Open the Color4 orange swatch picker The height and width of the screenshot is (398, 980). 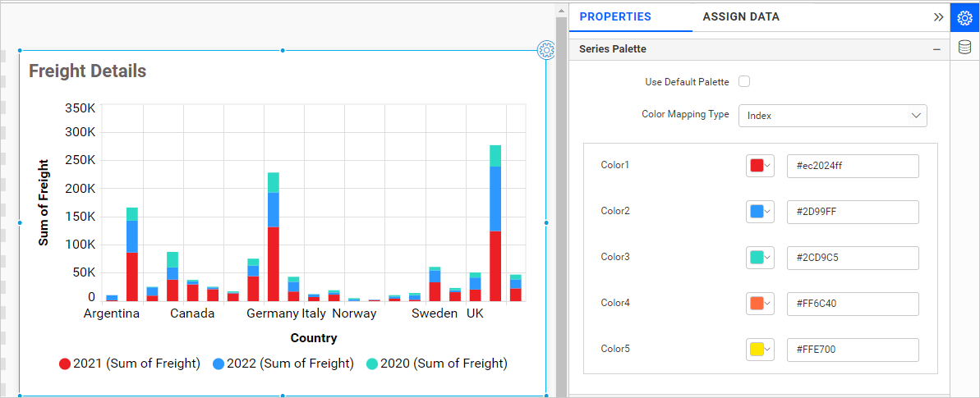tap(760, 304)
